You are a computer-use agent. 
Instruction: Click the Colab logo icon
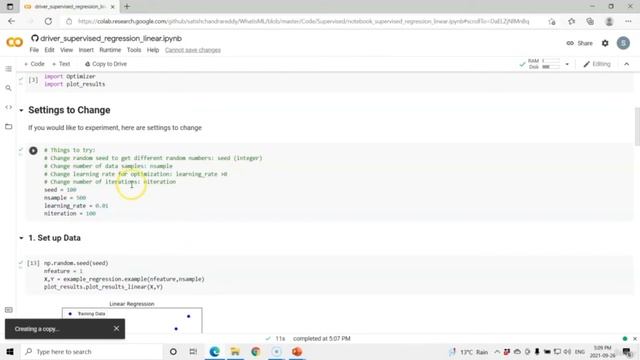[x=15, y=42]
